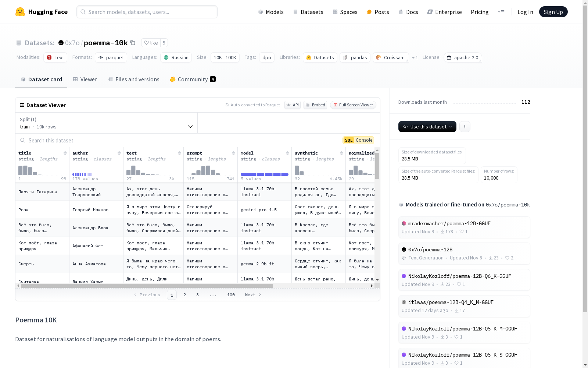Click the Russian language tag
This screenshot has width=588, height=368.
176,57
